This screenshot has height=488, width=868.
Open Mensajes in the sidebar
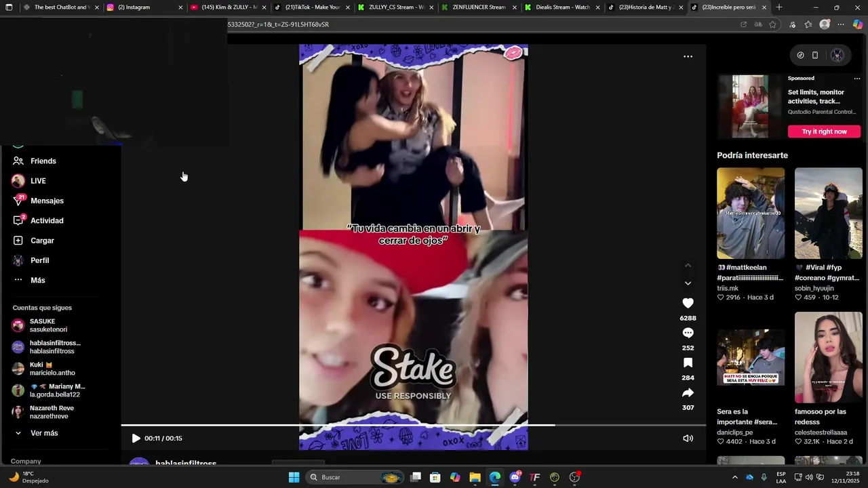tap(47, 201)
